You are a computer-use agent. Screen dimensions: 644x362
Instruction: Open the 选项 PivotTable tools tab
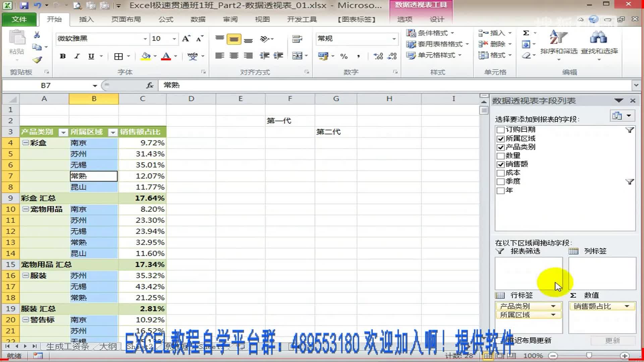coord(405,19)
